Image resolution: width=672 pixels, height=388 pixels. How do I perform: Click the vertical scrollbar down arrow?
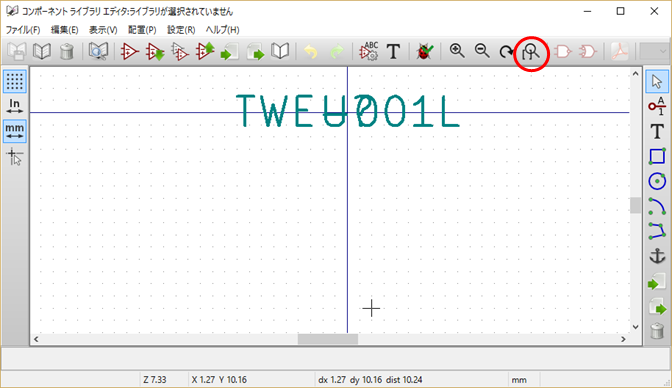pyautogui.click(x=636, y=327)
